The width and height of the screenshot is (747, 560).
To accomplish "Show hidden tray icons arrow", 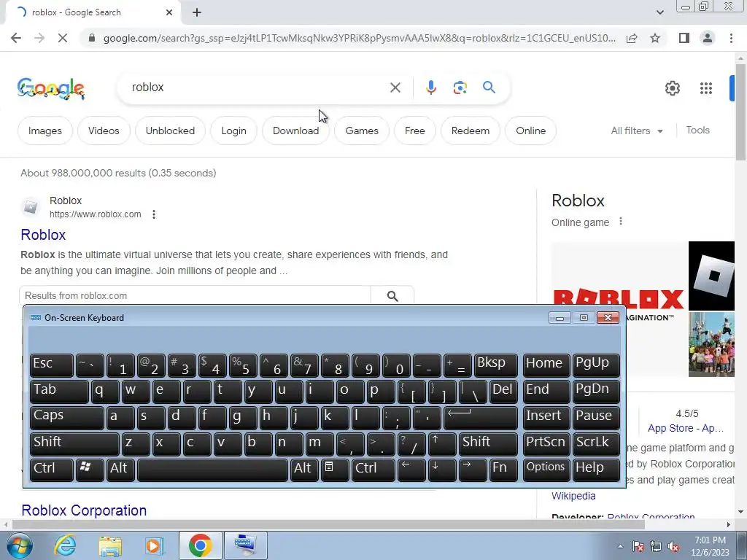I will click(x=620, y=547).
